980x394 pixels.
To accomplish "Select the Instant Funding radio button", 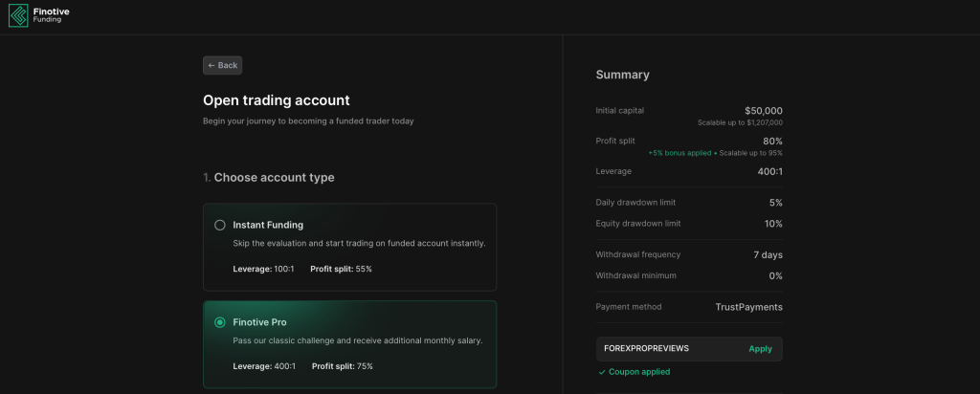I will (219, 225).
